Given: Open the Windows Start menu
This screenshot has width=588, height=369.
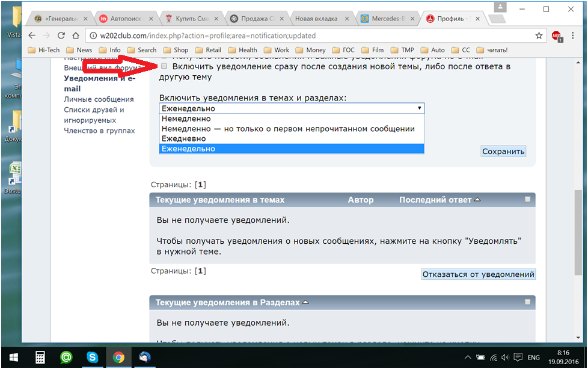Looking at the screenshot, I should tap(13, 358).
